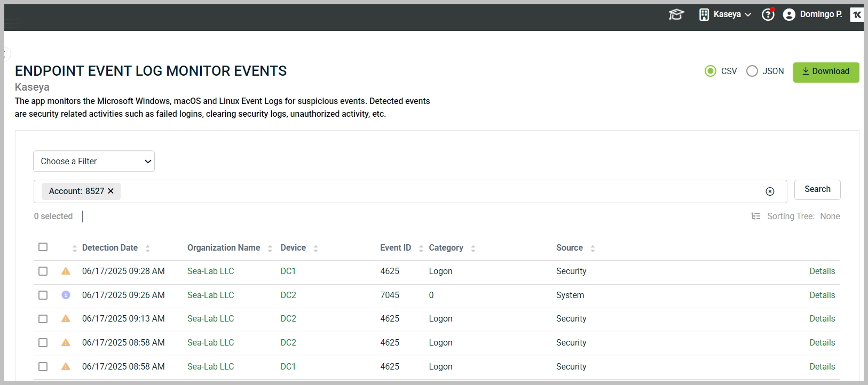
Task: Click info icon on 09:26 AM row
Action: pos(66,295)
